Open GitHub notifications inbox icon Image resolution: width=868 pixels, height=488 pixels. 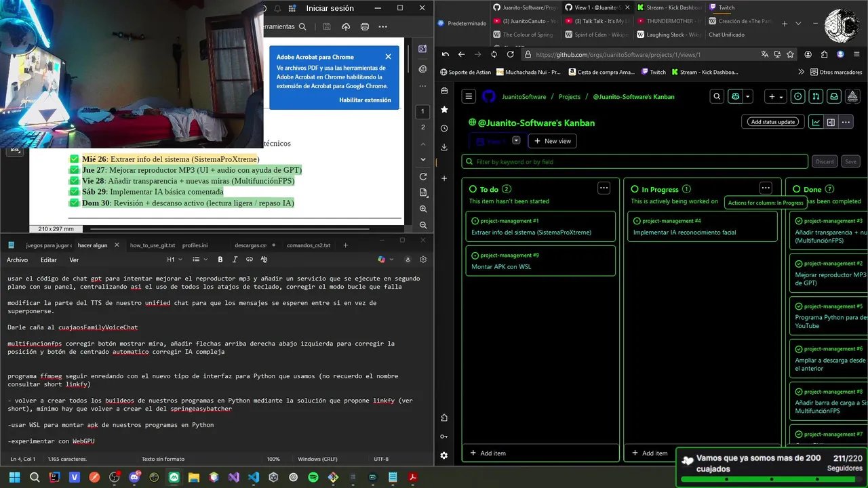click(834, 97)
